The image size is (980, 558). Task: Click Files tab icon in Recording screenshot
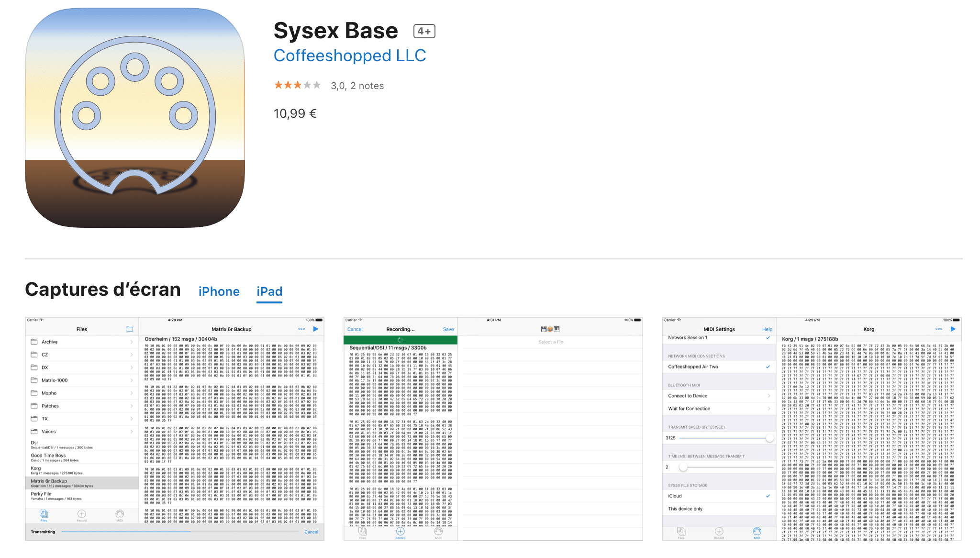tap(363, 533)
